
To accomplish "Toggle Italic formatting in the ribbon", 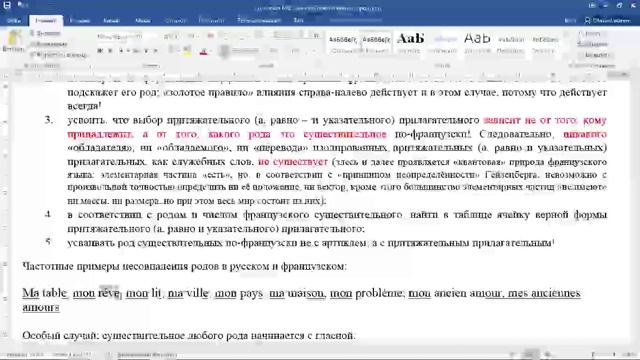I will (110, 51).
